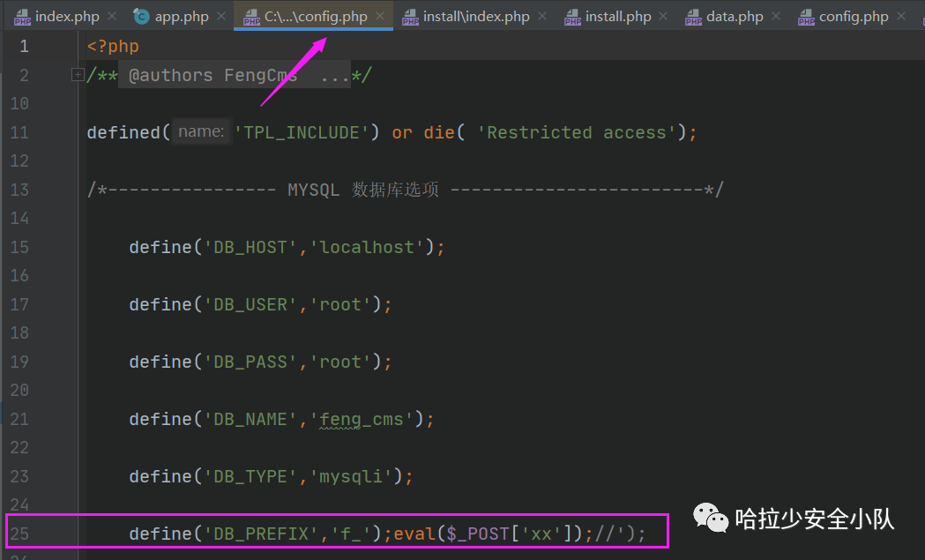This screenshot has height=560, width=925.
Task: Open the install\index.php tab
Action: [476, 17]
